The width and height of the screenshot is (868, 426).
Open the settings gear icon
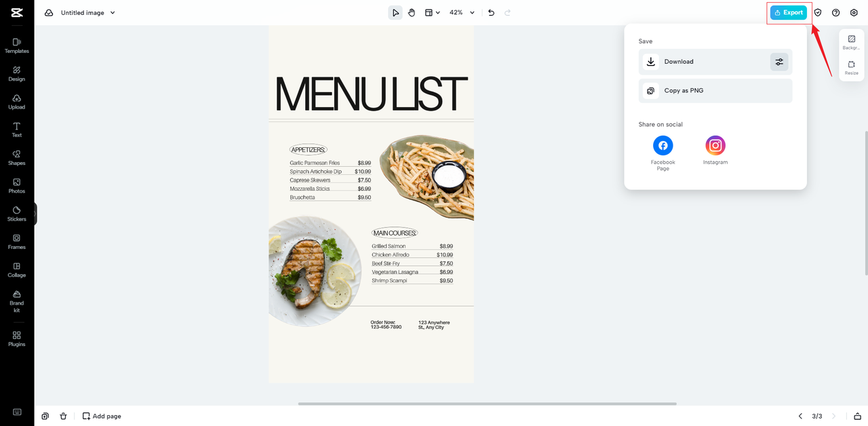click(x=854, y=13)
